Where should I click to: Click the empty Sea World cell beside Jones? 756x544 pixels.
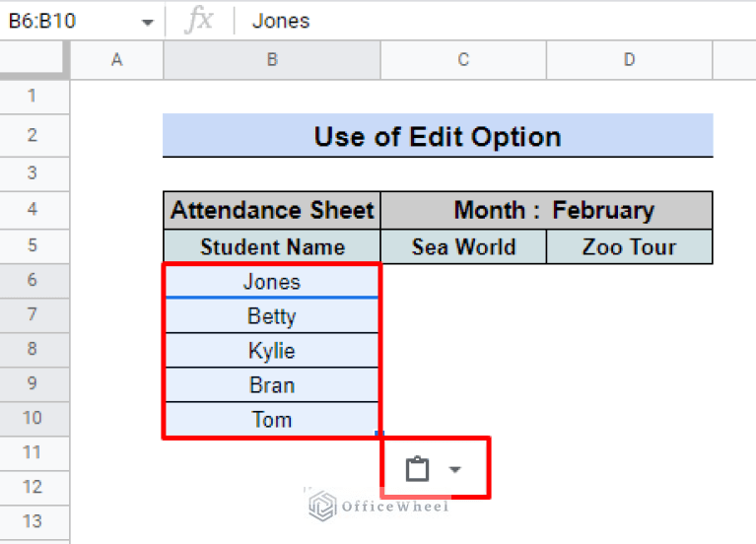click(463, 281)
